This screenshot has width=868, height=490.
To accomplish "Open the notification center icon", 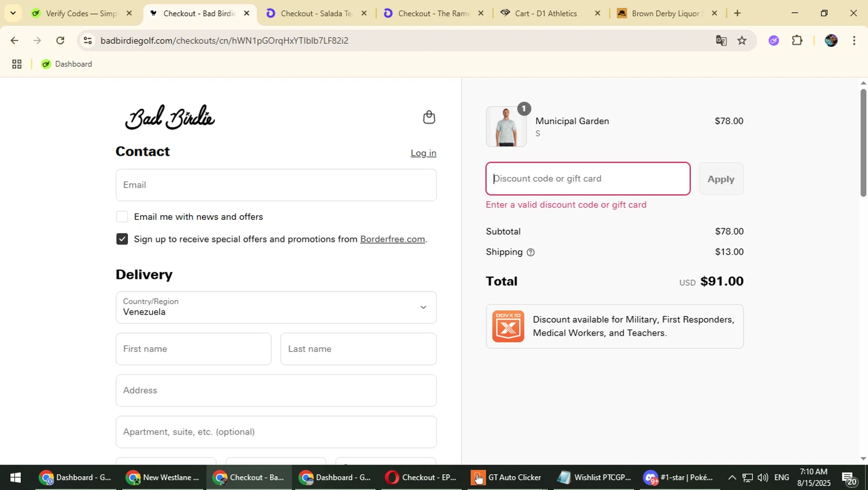I will point(849,478).
